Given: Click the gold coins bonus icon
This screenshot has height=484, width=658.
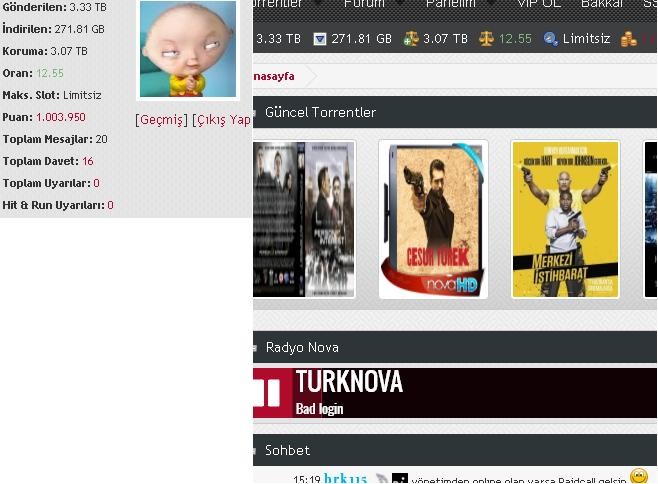Looking at the screenshot, I should pos(629,39).
